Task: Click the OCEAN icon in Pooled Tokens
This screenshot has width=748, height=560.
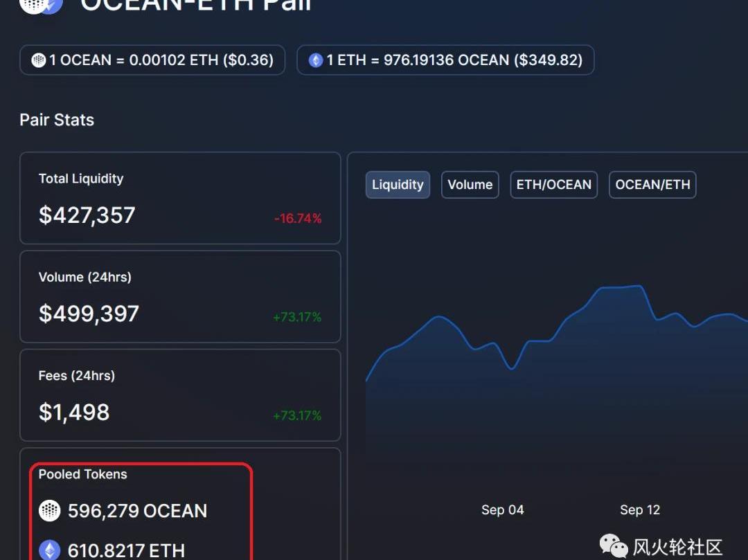Action: coord(49,511)
